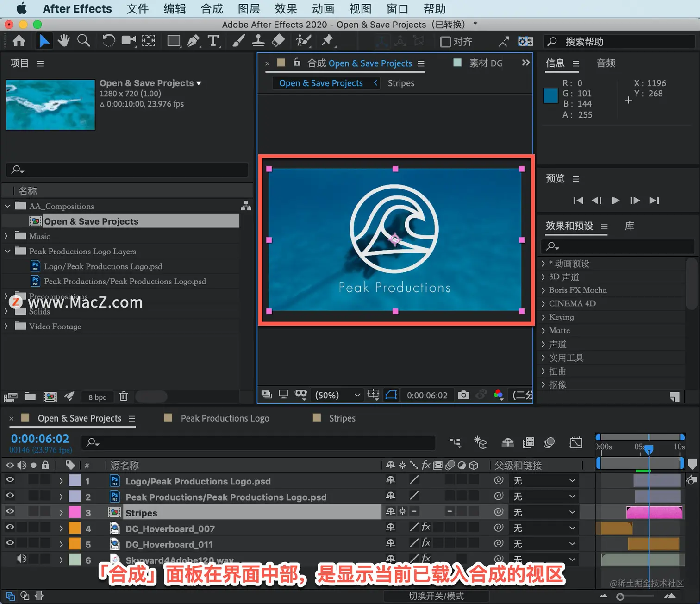Open the 50% magnification dropdown
The image size is (700, 604).
click(337, 395)
